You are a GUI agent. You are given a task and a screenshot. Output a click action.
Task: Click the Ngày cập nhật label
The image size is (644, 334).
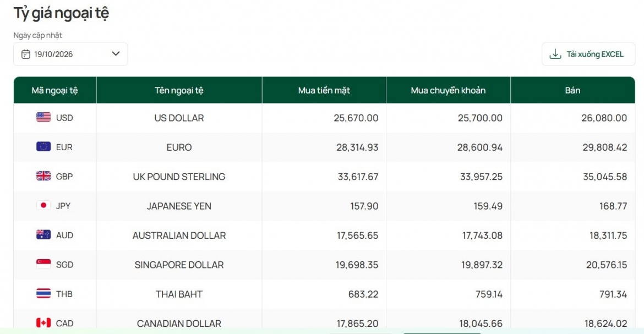[38, 35]
